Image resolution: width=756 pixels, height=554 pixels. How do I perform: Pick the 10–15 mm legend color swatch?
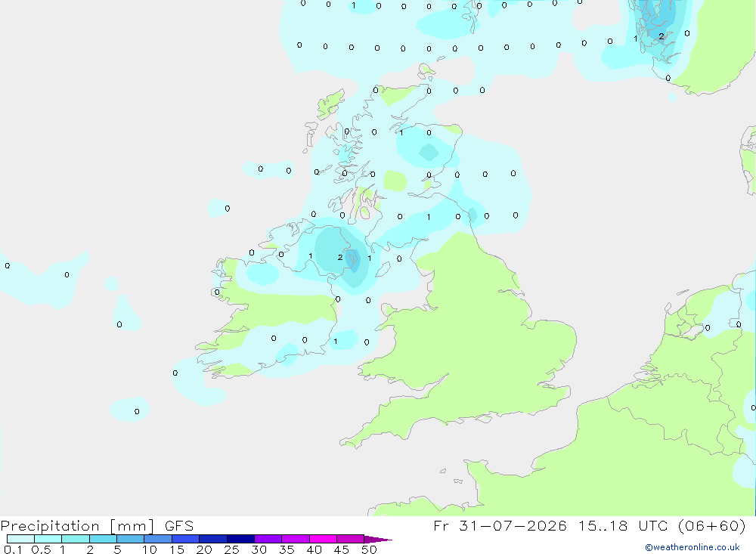tap(158, 539)
